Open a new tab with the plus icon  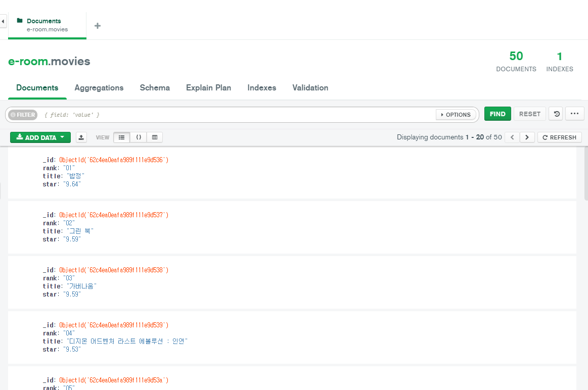(x=98, y=26)
